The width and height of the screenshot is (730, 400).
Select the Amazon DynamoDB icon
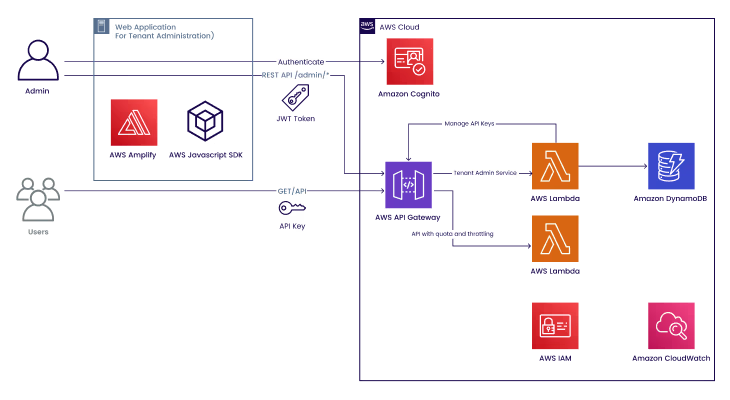tap(671, 166)
